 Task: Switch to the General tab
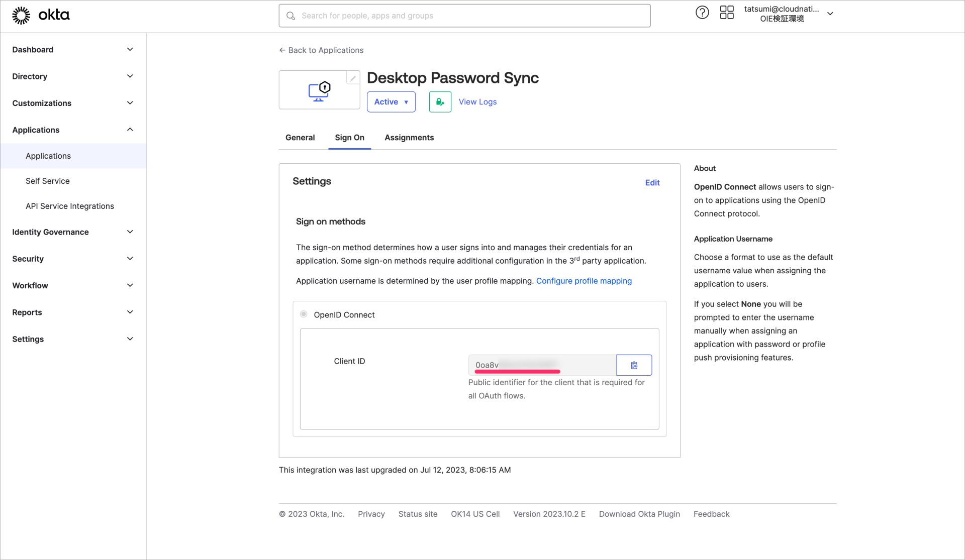coord(300,137)
